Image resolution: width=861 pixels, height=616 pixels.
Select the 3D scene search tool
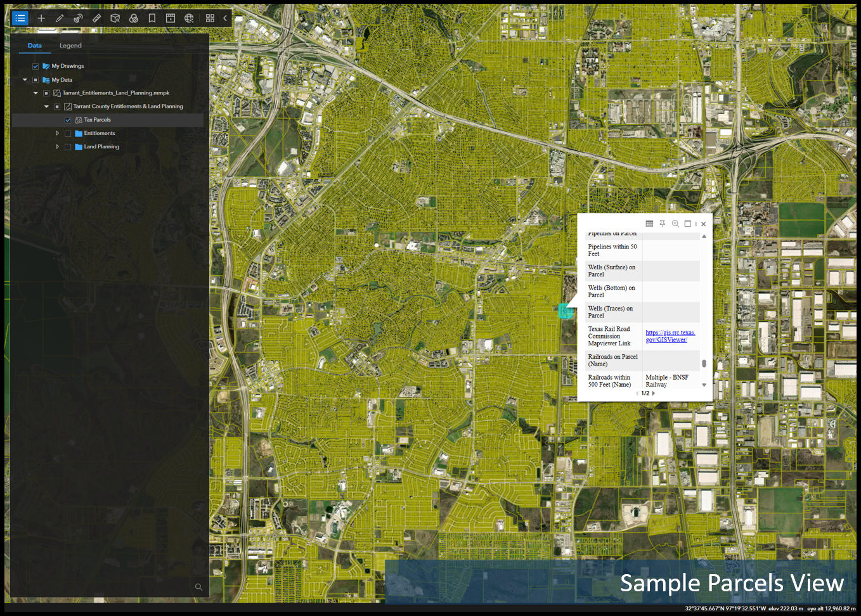[116, 18]
